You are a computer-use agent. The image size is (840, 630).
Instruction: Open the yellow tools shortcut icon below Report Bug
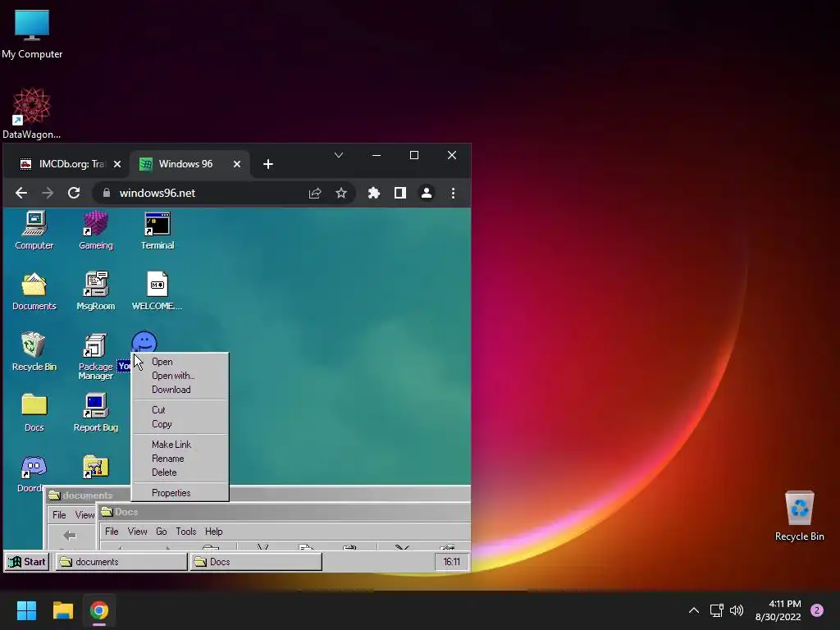96,467
